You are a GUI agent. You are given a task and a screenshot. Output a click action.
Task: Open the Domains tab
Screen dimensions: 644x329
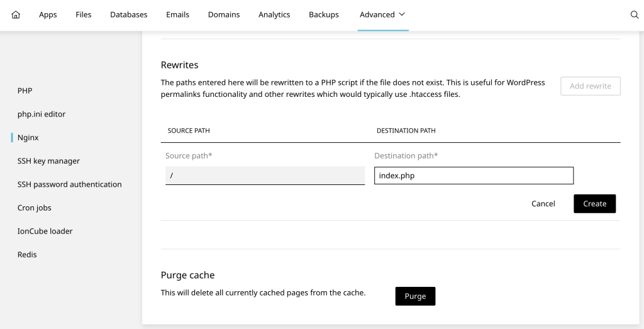224,15
